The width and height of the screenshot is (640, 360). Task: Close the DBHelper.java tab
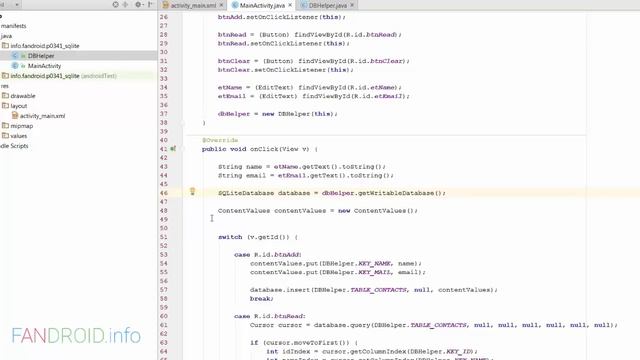352,5
